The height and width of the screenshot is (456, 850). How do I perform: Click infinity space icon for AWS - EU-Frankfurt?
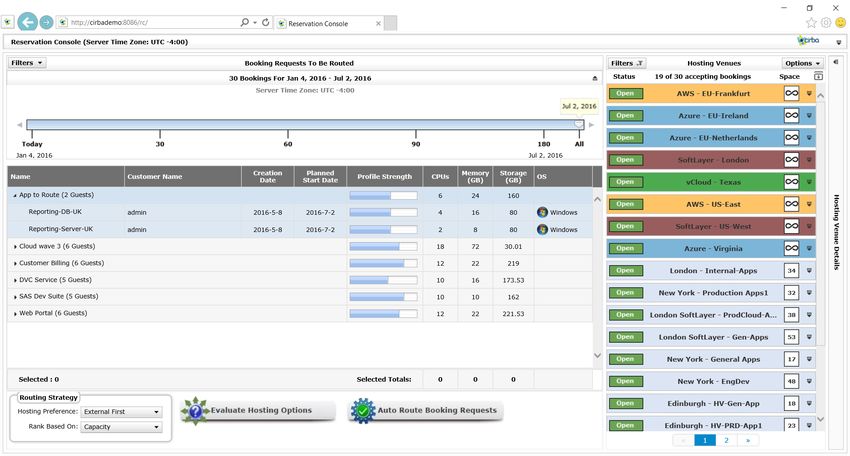791,93
